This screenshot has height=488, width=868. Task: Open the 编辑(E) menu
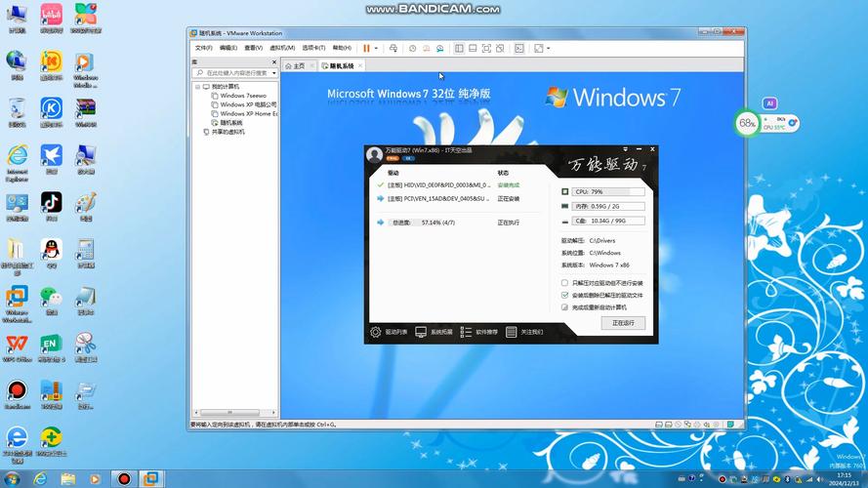pyautogui.click(x=228, y=48)
